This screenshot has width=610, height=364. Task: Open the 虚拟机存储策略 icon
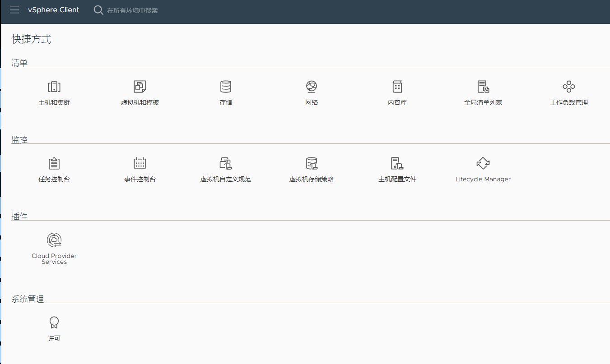click(312, 163)
